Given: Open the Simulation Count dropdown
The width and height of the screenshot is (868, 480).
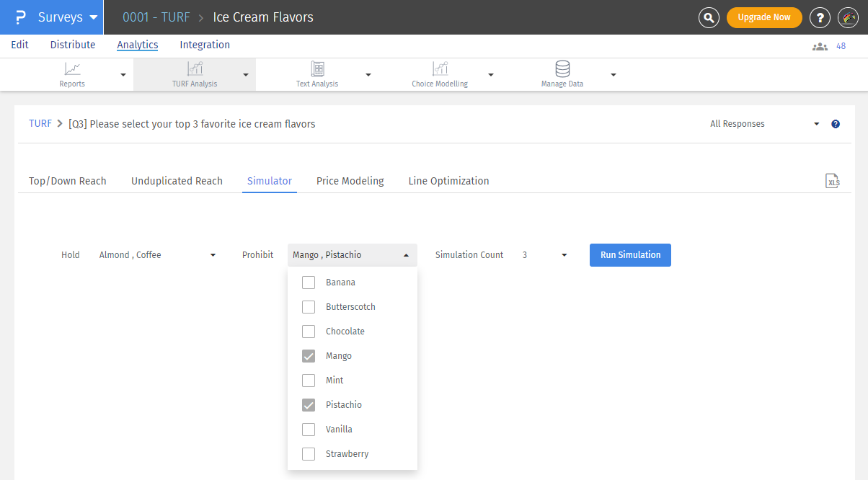Looking at the screenshot, I should coord(544,255).
